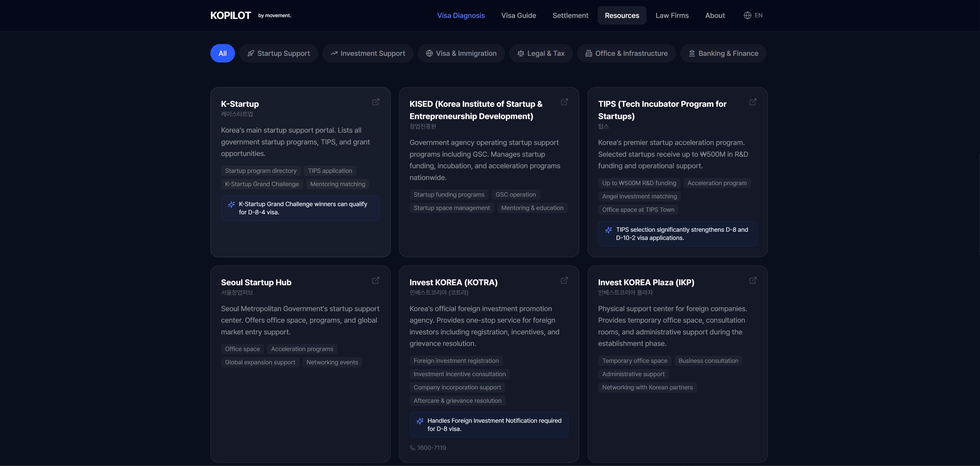Open Invest KOREA (KOTRA) external link icon
Screen dimensions: 980x466
(564, 281)
